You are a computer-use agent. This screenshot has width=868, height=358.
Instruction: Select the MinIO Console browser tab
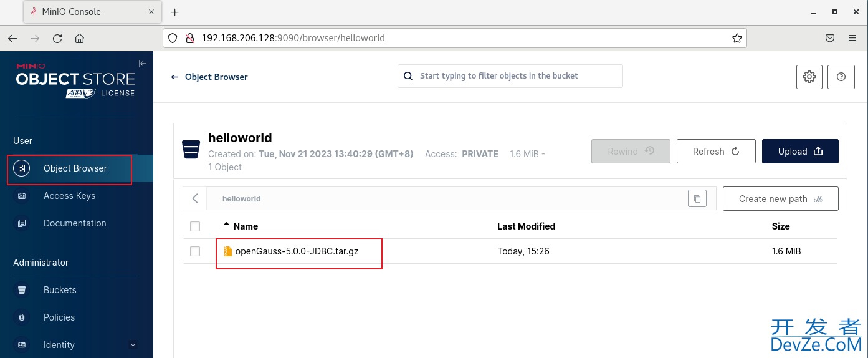pos(92,12)
